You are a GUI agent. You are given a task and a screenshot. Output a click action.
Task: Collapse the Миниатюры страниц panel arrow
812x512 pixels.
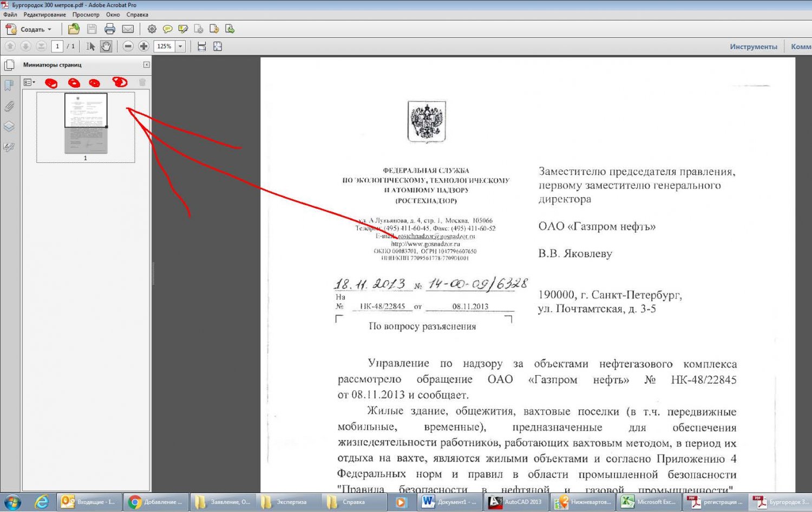(146, 64)
